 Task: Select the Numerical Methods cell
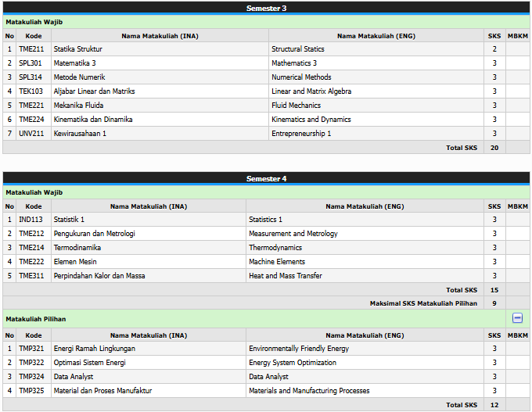pyautogui.click(x=301, y=77)
